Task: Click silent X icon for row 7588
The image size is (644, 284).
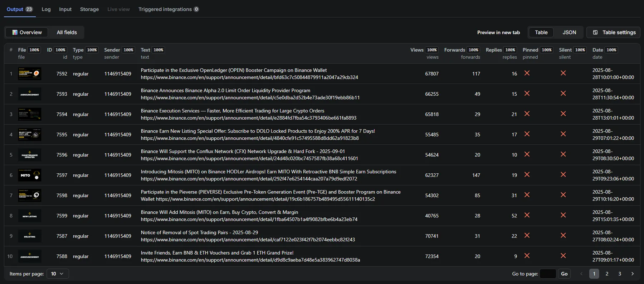Action: tap(563, 256)
